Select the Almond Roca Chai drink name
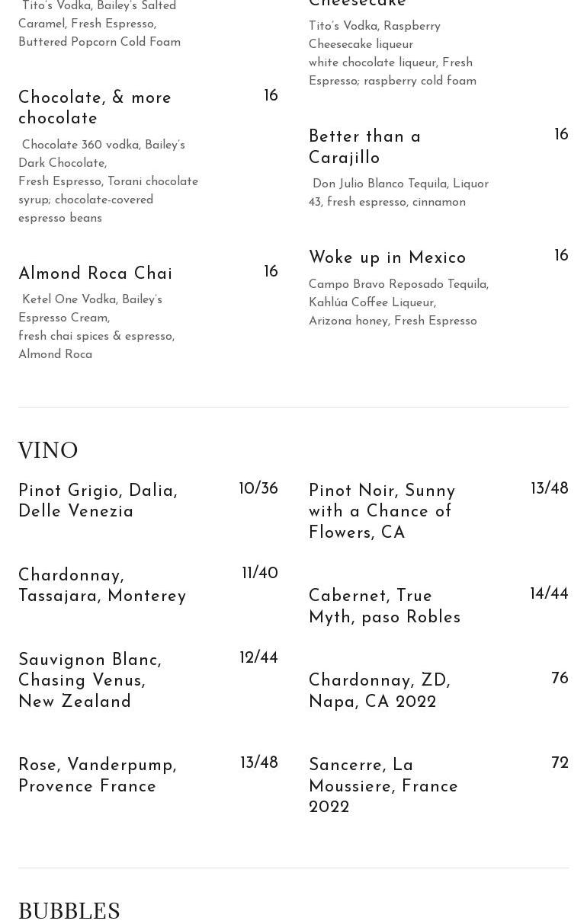Image resolution: width=587 pixels, height=924 pixels. [x=95, y=273]
